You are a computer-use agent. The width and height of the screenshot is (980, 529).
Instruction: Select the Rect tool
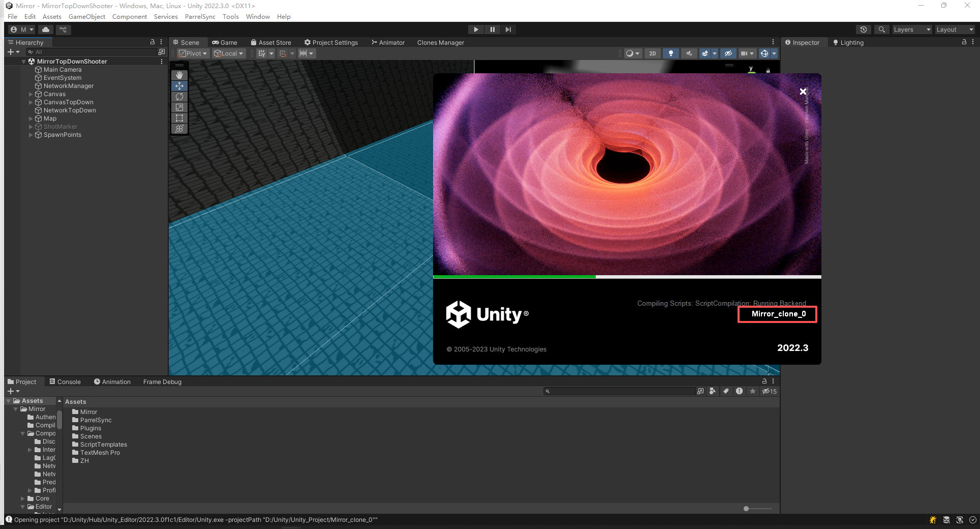(x=179, y=118)
